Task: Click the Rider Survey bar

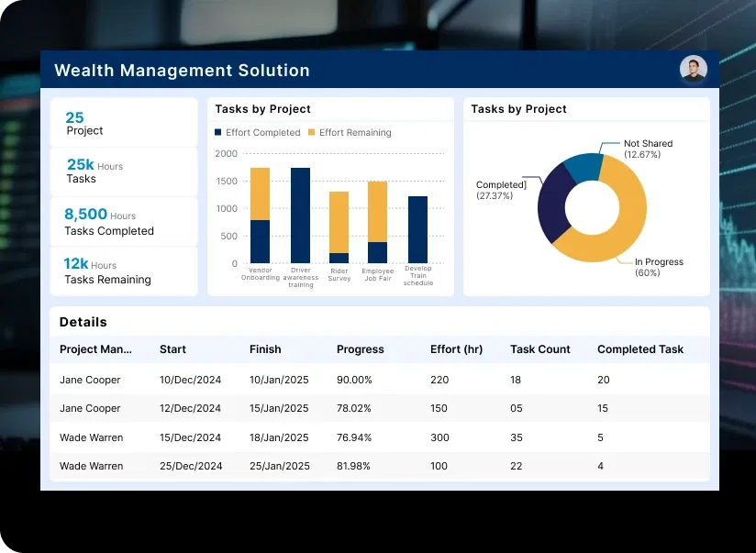Action: click(x=339, y=227)
